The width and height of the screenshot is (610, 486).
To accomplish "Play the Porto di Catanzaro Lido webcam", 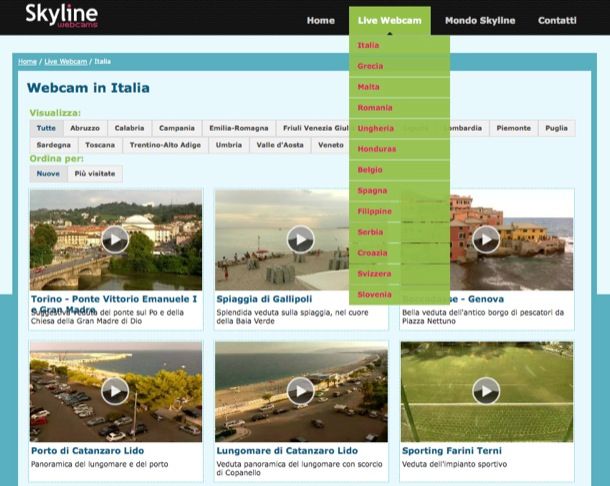I will tap(115, 391).
